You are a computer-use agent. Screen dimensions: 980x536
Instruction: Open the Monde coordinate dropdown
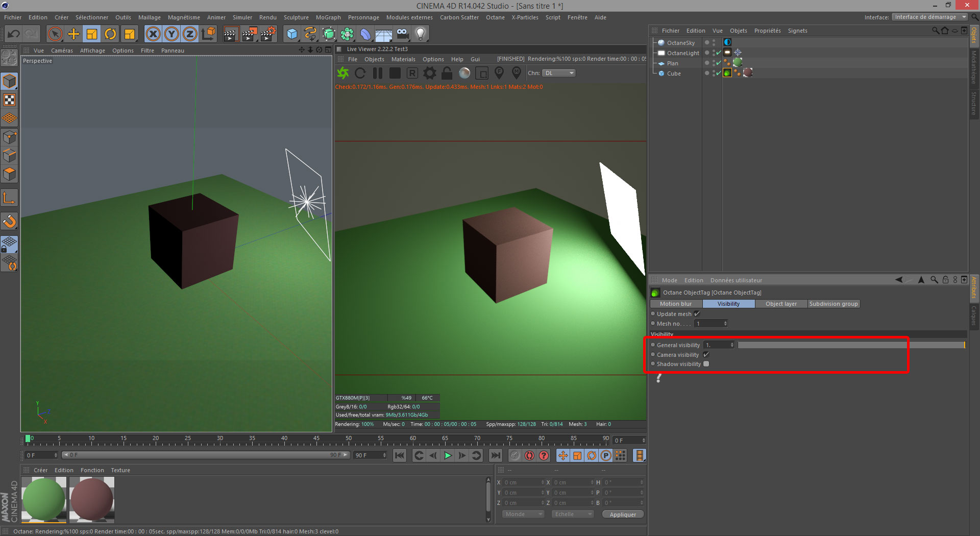[x=523, y=514]
